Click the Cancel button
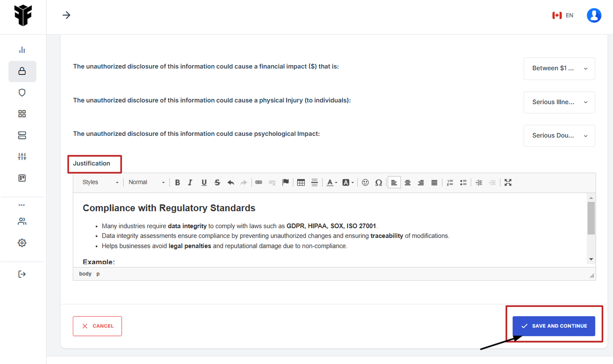The image size is (613, 364). 97,326
